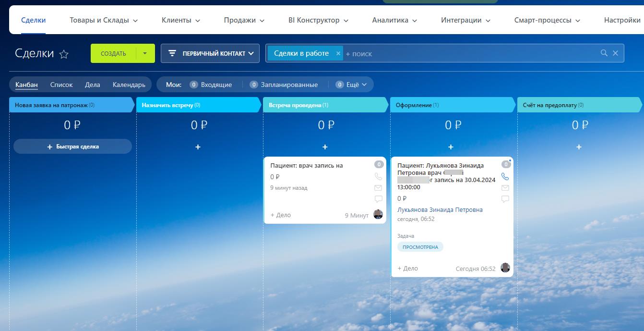Open the 'Лукьянова Зинаида Петровна' contact link
644x331 pixels.
pyautogui.click(x=440, y=210)
